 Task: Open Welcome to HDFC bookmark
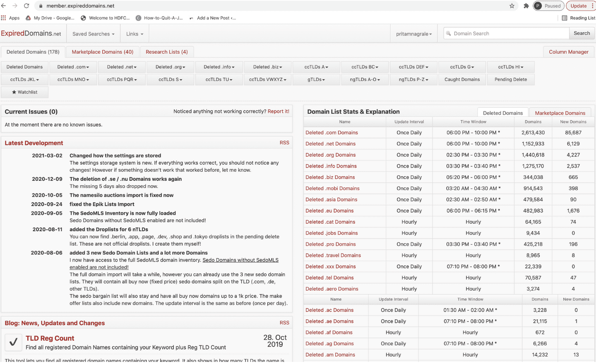(105, 18)
